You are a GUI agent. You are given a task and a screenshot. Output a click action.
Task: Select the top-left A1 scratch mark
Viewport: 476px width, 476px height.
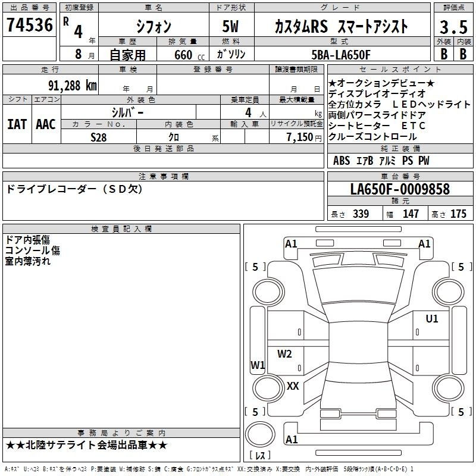coord(291,244)
